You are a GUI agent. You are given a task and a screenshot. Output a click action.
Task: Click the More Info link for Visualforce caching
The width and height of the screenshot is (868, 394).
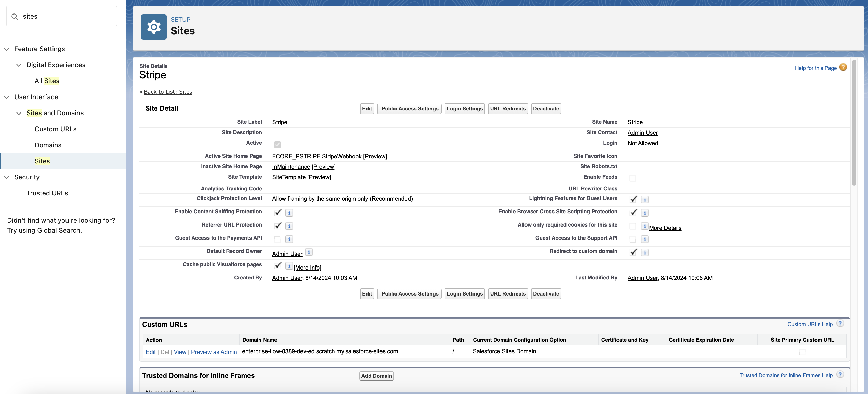[307, 268]
